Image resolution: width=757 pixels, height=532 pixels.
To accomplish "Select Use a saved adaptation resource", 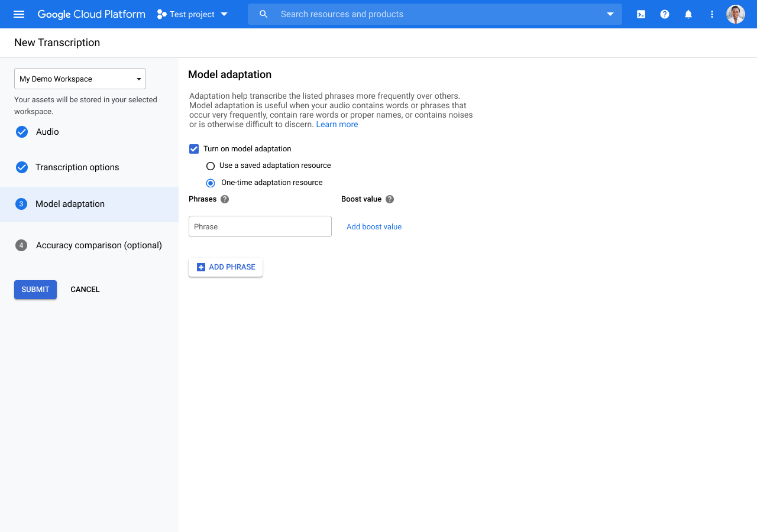I will (211, 166).
